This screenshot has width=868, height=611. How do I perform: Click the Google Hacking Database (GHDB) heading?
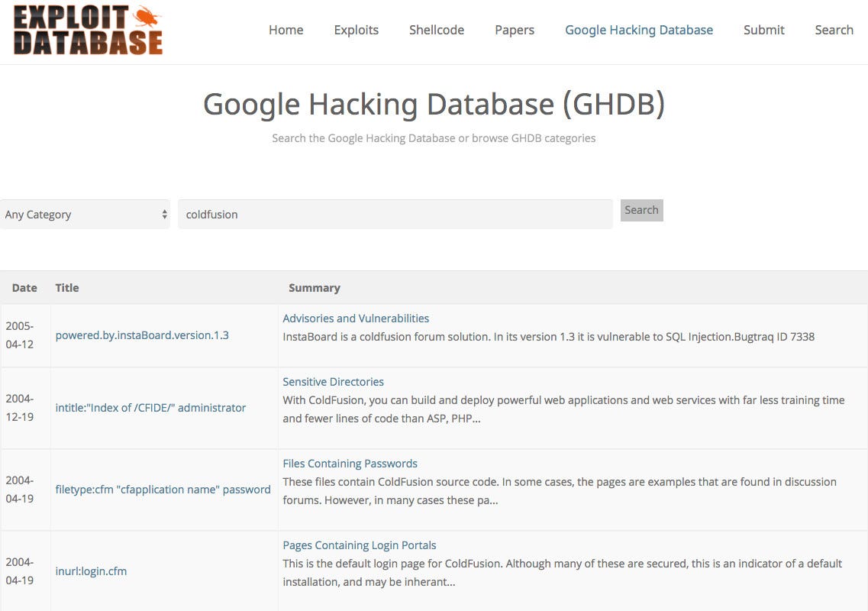coord(434,104)
